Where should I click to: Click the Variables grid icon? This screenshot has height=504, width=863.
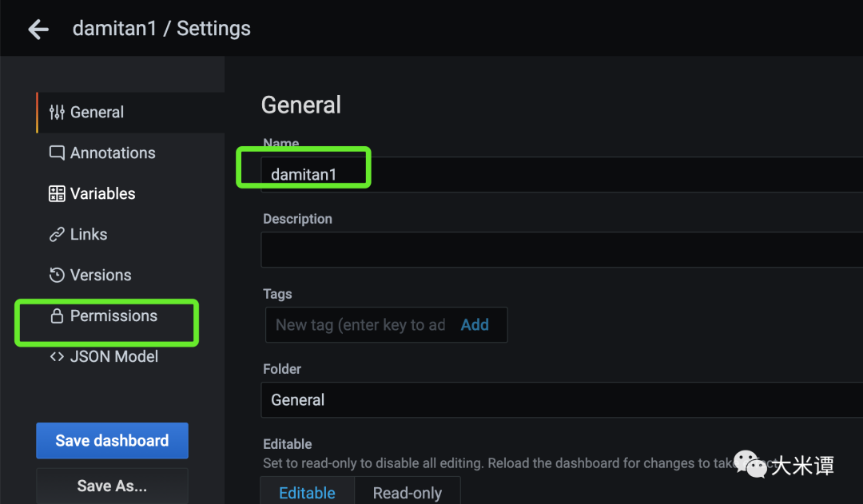coord(57,193)
